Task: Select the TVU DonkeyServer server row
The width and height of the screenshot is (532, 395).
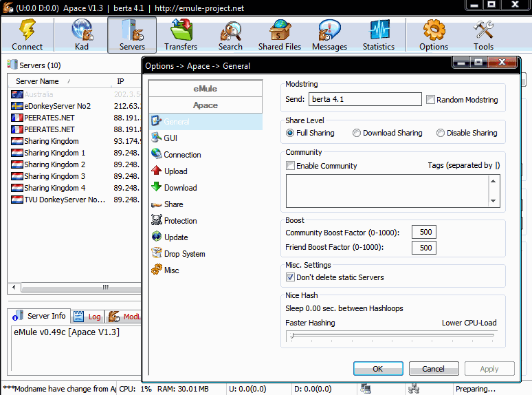Action: 75,200
